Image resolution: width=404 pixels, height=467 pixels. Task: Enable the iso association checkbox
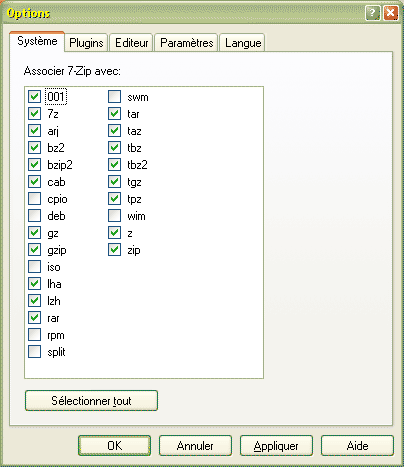(x=34, y=267)
